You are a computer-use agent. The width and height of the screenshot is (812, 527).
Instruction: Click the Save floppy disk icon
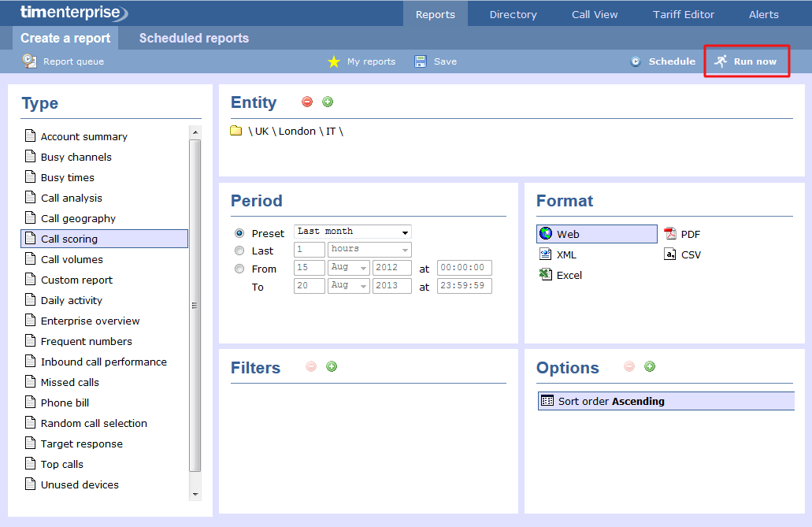(421, 61)
